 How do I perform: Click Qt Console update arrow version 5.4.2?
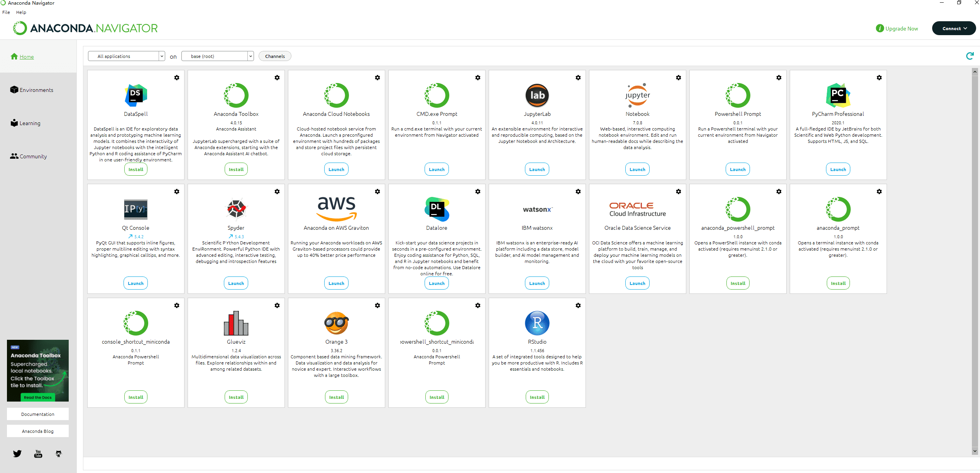pyautogui.click(x=136, y=237)
